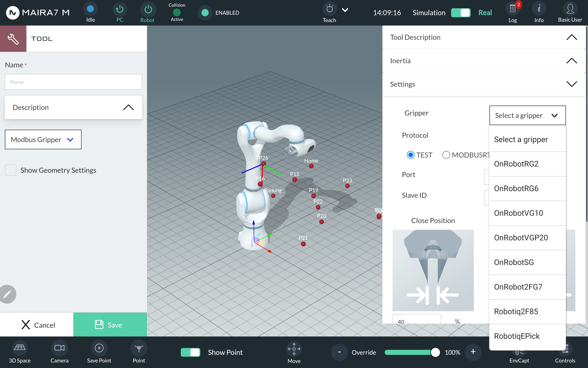The image size is (588, 368).
Task: Decrease override with minus button
Action: [339, 352]
